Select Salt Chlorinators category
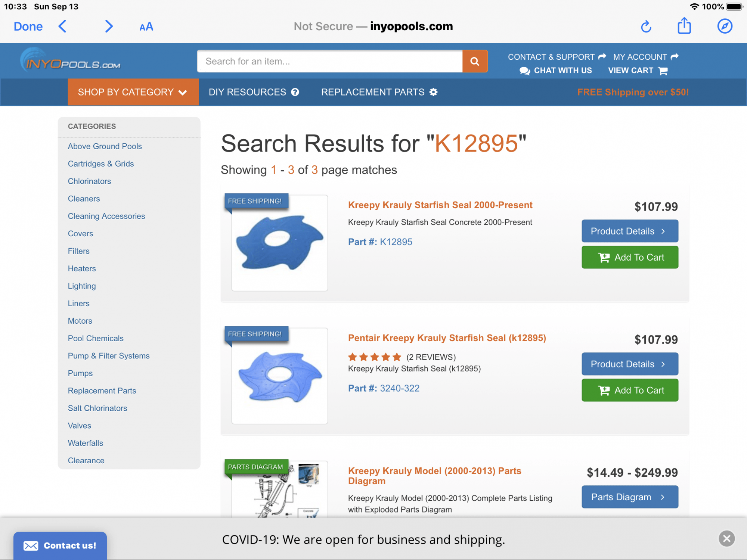 tap(97, 408)
